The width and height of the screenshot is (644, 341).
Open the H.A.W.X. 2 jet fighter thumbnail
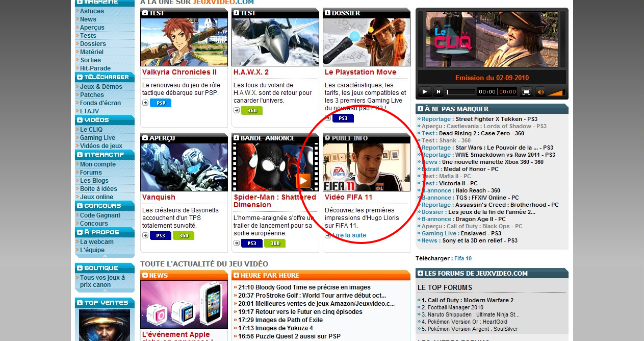(x=275, y=42)
